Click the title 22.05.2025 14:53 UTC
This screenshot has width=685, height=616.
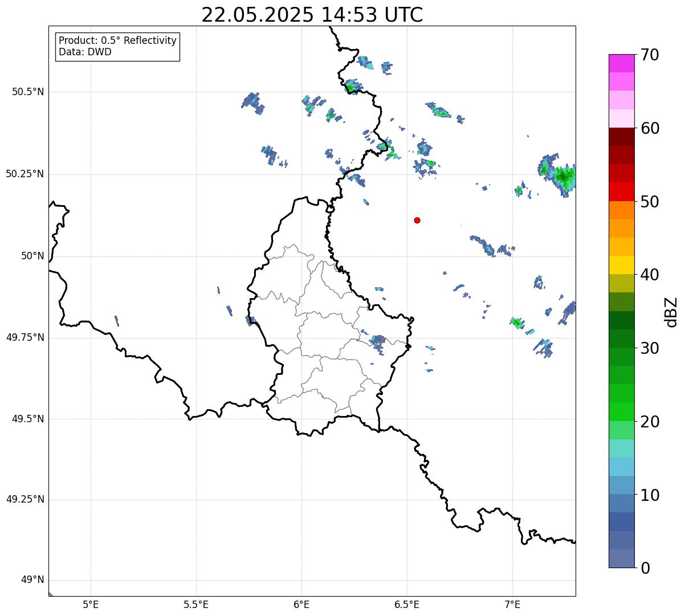(x=312, y=14)
